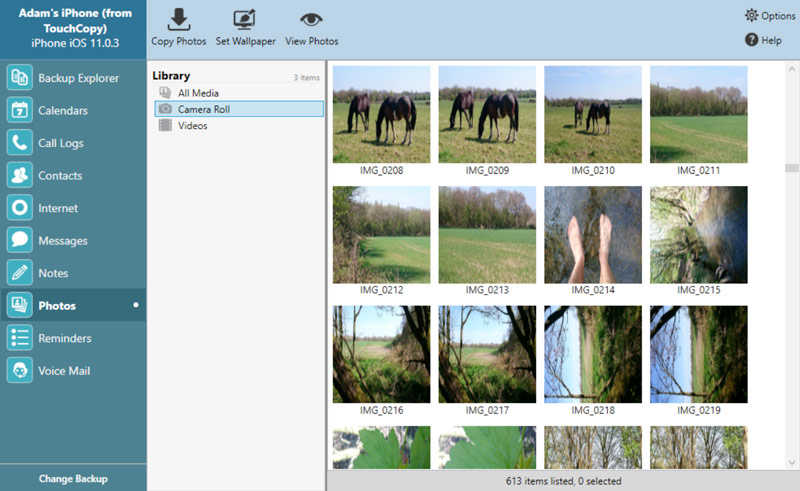Image resolution: width=800 pixels, height=491 pixels.
Task: Click the Change Backup button
Action: pyautogui.click(x=73, y=479)
